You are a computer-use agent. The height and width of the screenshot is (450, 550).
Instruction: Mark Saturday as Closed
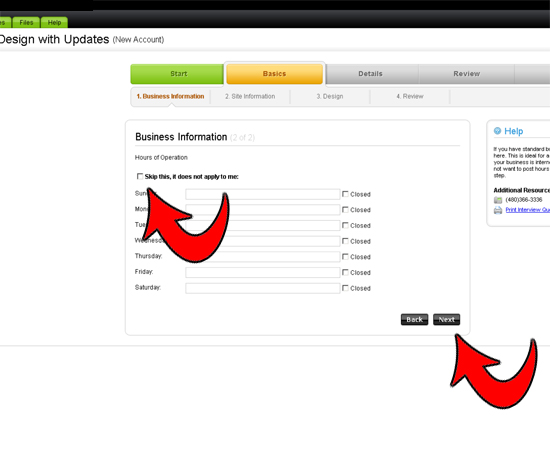click(345, 288)
